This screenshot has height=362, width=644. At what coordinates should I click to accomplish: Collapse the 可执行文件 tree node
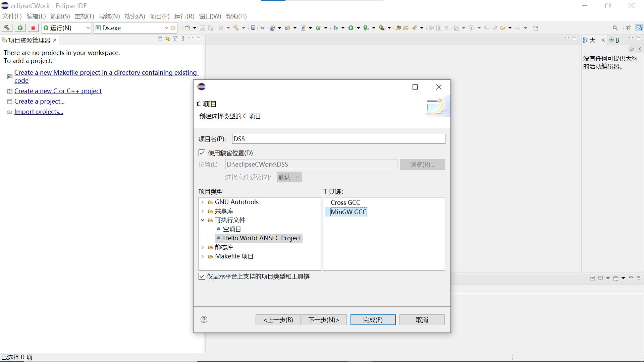tap(203, 220)
